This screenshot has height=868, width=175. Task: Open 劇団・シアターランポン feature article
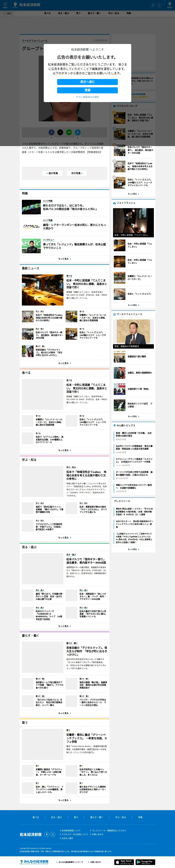(x=74, y=226)
